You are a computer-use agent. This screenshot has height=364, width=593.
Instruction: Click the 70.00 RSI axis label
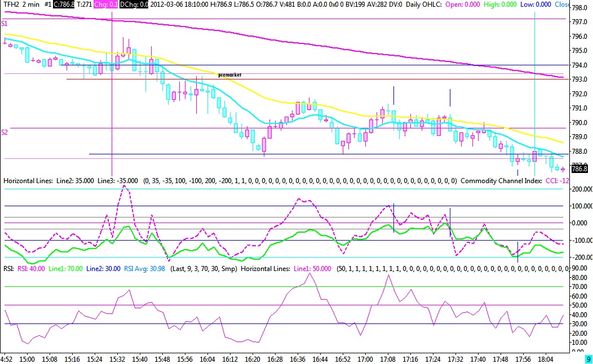(x=579, y=287)
